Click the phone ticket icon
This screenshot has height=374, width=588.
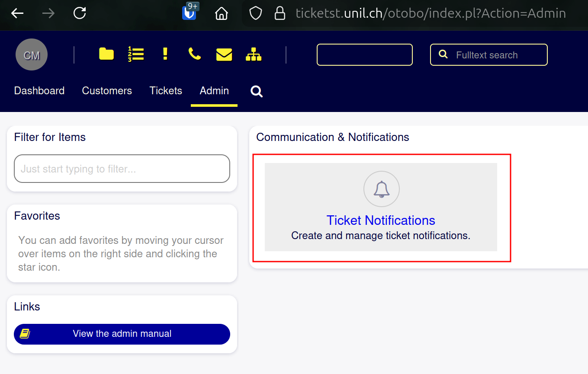coord(195,54)
